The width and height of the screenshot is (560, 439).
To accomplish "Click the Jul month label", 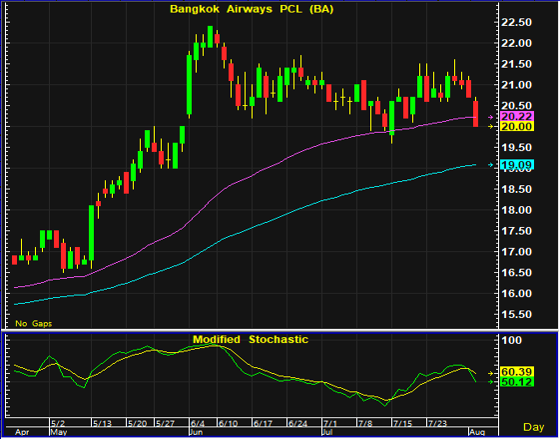I will (328, 433).
